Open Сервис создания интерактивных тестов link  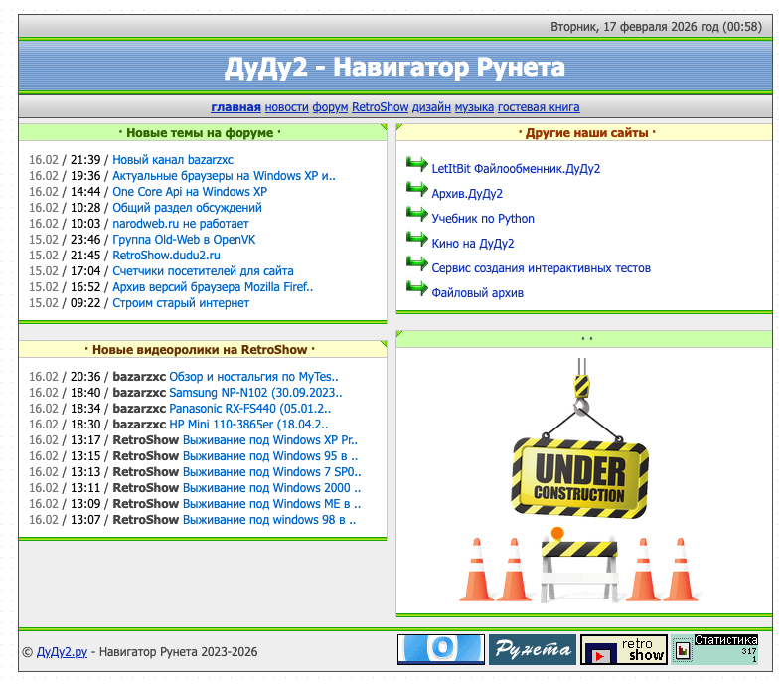click(542, 267)
